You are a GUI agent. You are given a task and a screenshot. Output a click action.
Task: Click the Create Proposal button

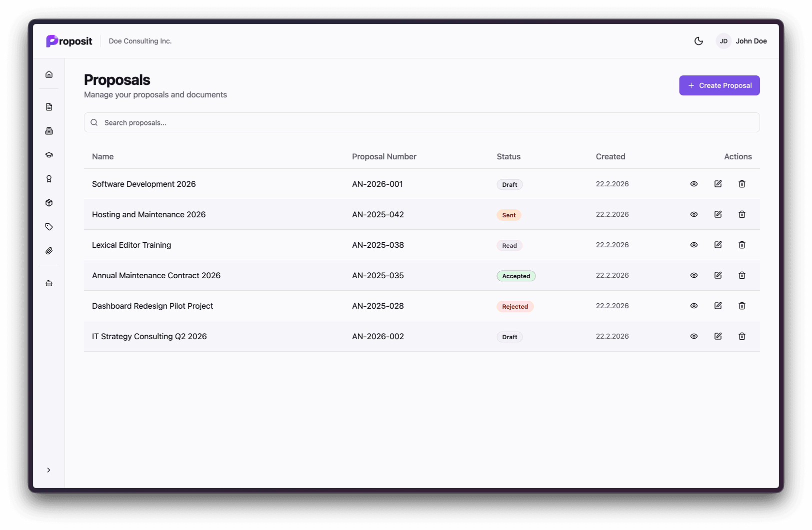[x=719, y=85]
